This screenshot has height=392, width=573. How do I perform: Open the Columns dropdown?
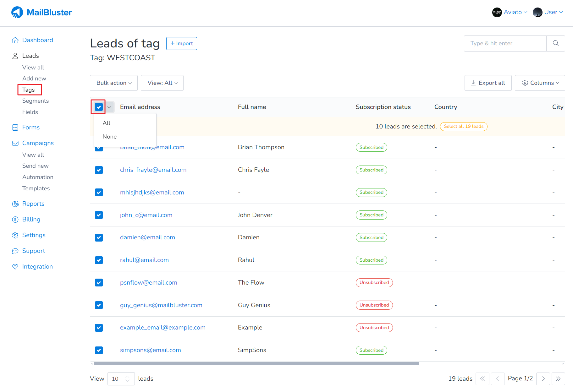pos(540,83)
